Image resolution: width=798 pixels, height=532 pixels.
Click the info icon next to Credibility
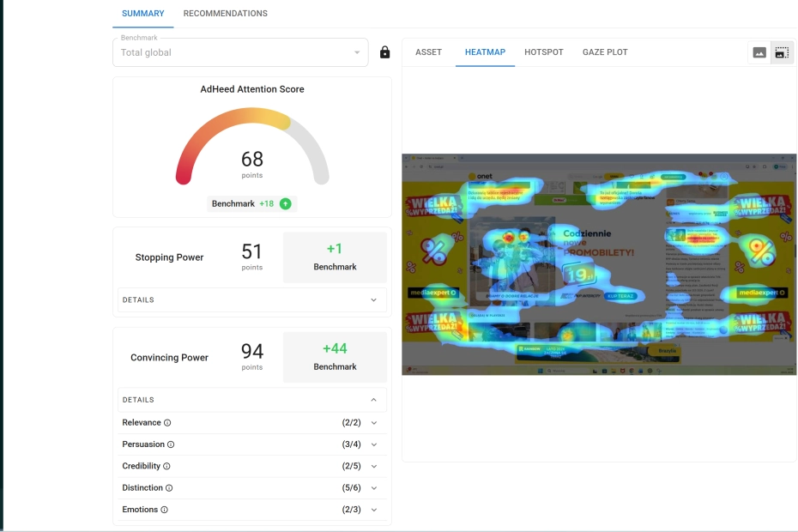click(166, 466)
